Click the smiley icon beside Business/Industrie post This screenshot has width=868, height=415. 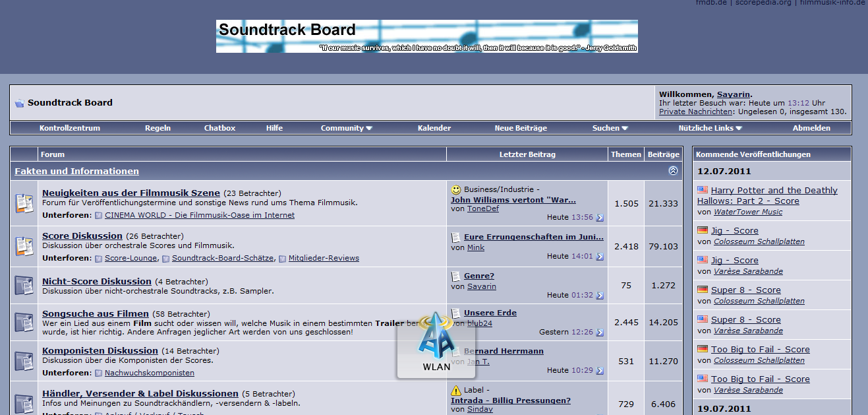[x=456, y=189]
